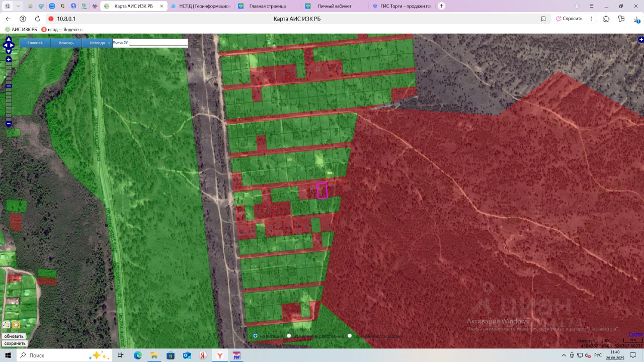
Task: Open the browser downloads icon
Action: point(636,19)
